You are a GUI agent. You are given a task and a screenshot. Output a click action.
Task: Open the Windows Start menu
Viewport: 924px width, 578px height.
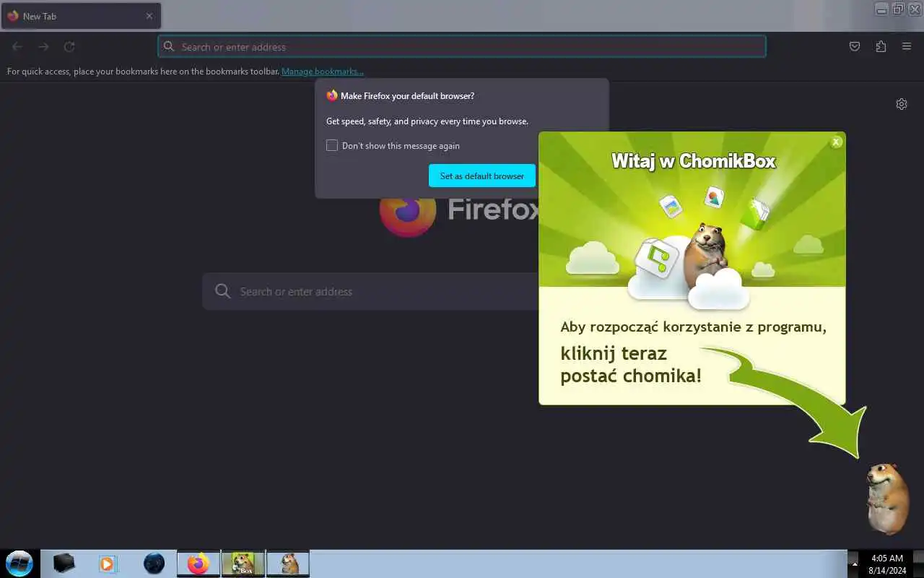tap(19, 564)
